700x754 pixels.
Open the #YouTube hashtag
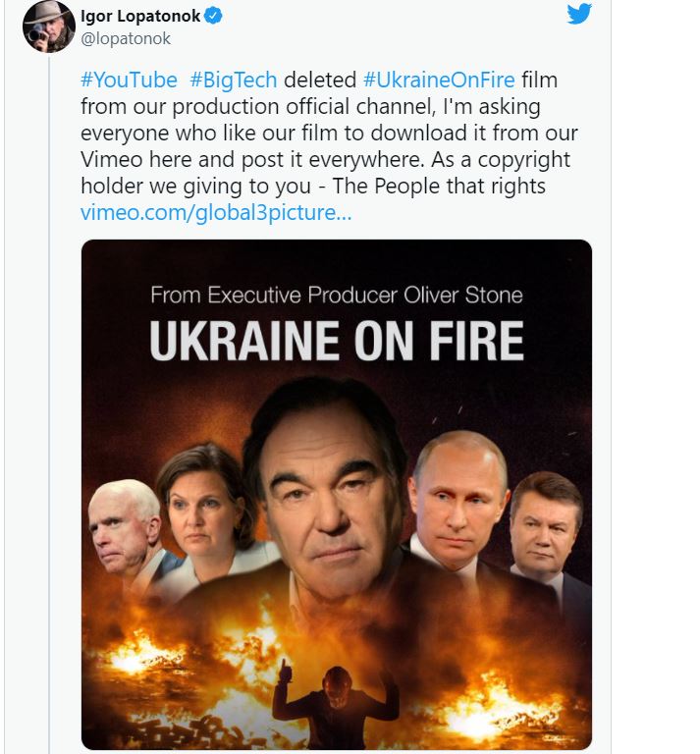point(129,80)
